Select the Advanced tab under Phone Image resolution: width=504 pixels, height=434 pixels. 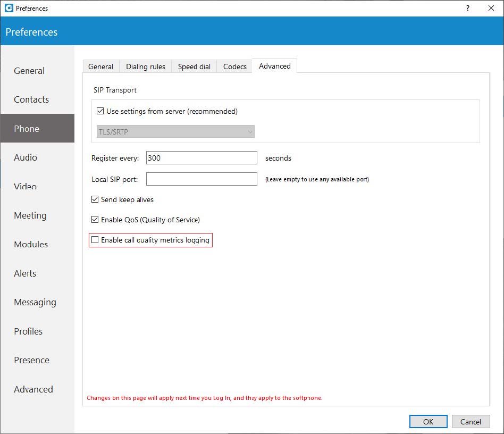pyautogui.click(x=275, y=66)
